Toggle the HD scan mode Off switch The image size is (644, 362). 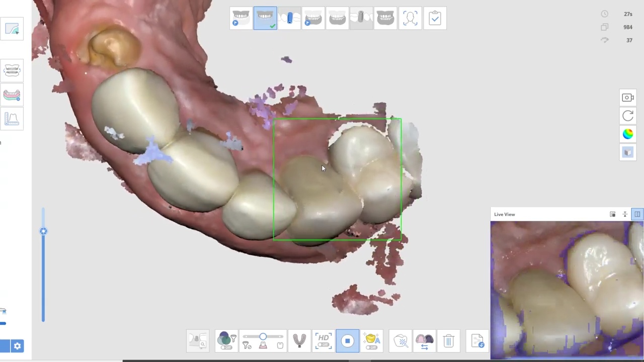324,341
